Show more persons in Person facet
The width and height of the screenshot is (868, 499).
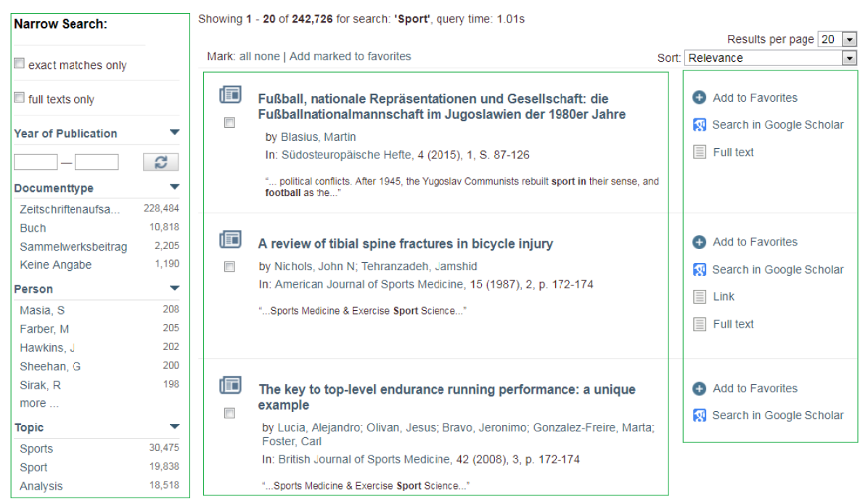(39, 403)
